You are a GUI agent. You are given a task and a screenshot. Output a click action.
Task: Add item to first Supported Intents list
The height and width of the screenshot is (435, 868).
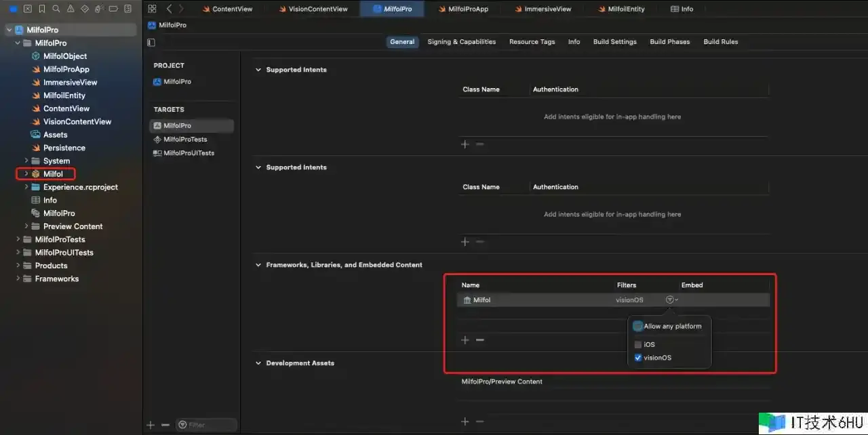click(465, 144)
